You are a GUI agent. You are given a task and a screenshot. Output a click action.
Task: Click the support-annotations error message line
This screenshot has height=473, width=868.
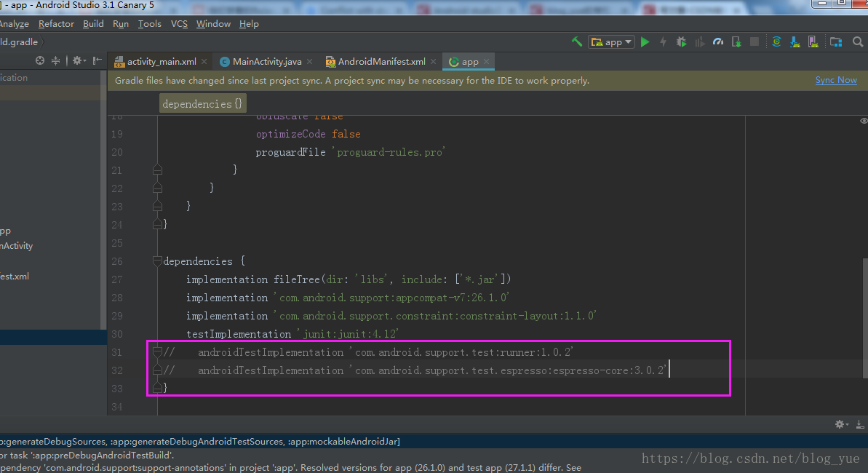(x=290, y=467)
